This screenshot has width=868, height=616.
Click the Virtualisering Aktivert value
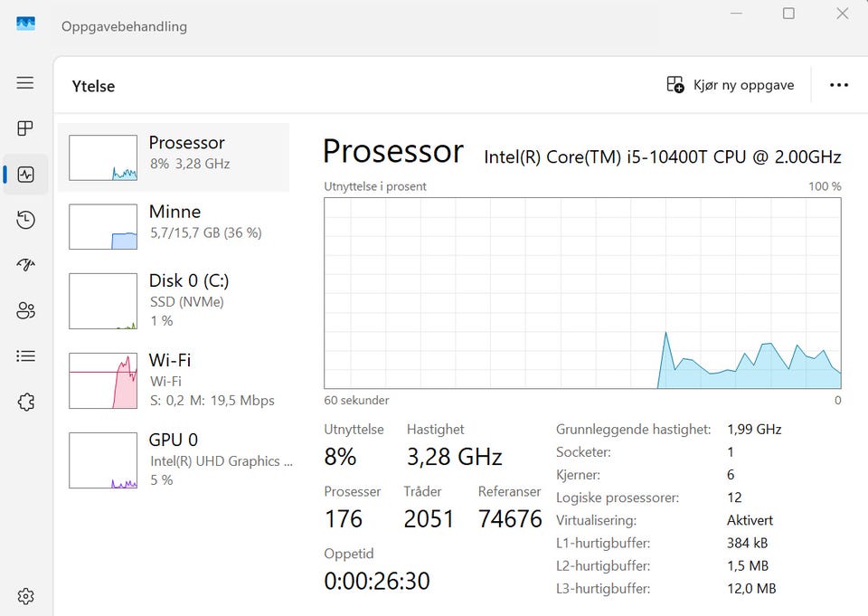750,520
